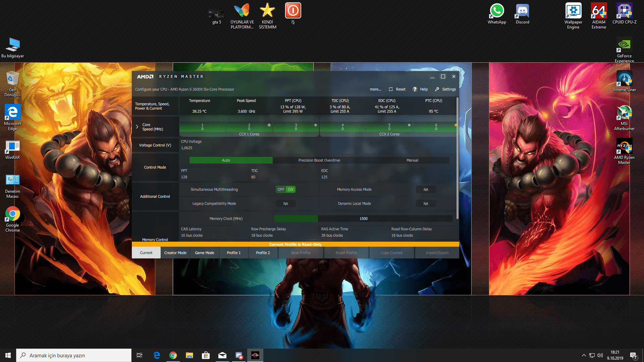This screenshot has width=644, height=362.
Task: Open Profile 1 tab
Action: pyautogui.click(x=233, y=253)
